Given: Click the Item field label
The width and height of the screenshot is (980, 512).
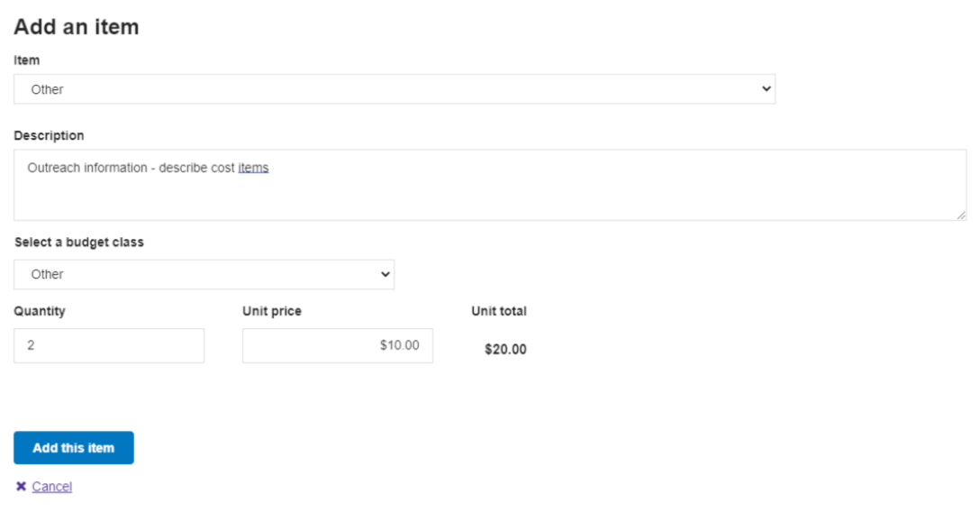Looking at the screenshot, I should tap(27, 60).
